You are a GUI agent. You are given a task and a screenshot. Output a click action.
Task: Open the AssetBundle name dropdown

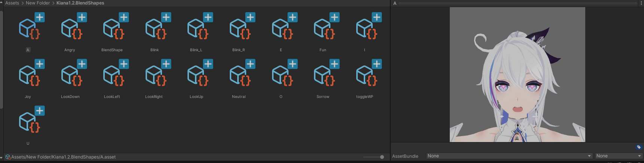click(x=509, y=156)
